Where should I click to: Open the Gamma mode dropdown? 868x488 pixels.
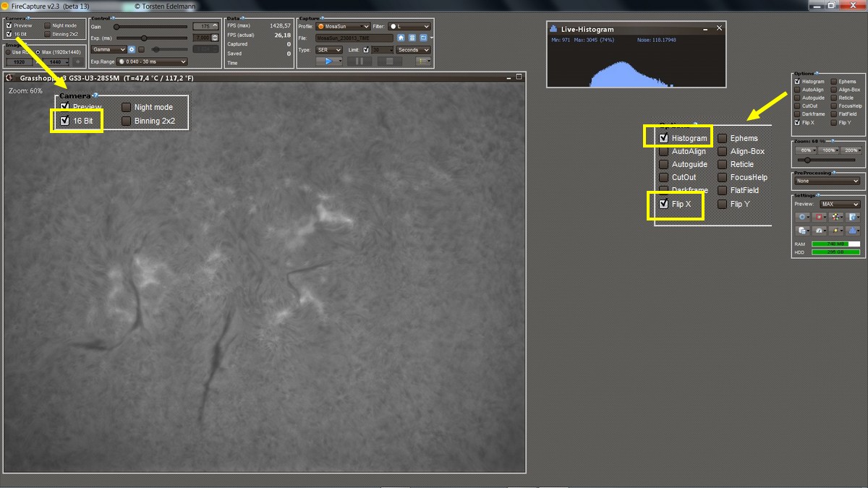pos(109,49)
